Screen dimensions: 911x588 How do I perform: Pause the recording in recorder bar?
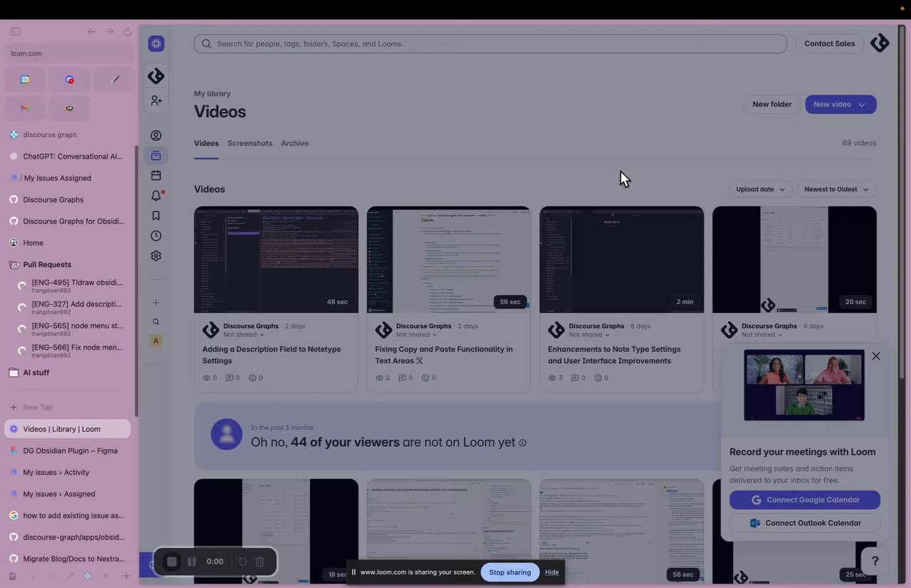(x=191, y=562)
